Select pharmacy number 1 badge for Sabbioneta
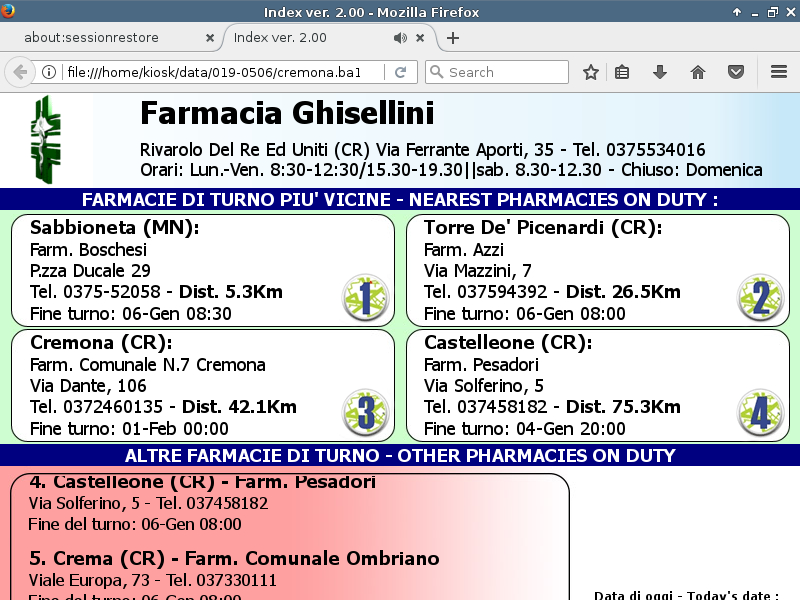Viewport: 800px width, 600px height. click(x=365, y=298)
